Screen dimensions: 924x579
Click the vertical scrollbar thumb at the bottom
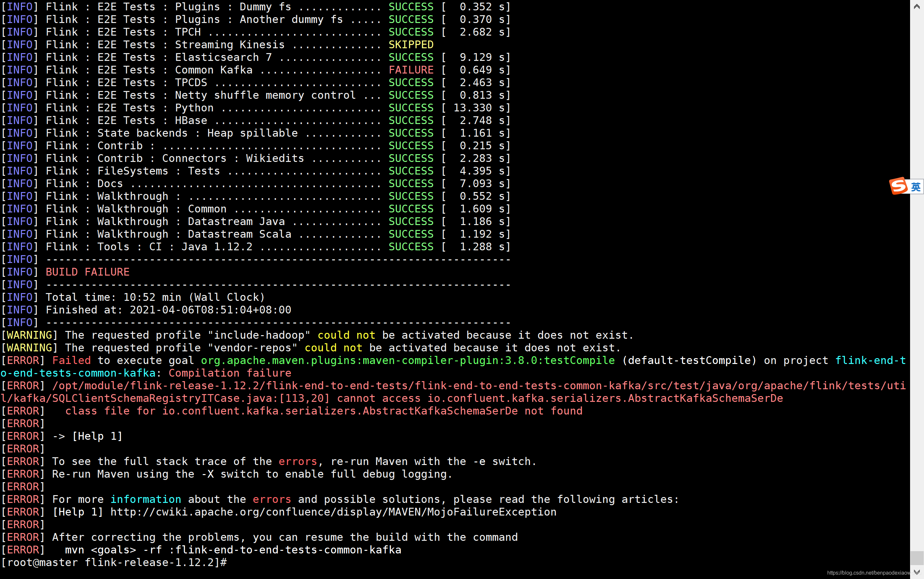coord(917,558)
